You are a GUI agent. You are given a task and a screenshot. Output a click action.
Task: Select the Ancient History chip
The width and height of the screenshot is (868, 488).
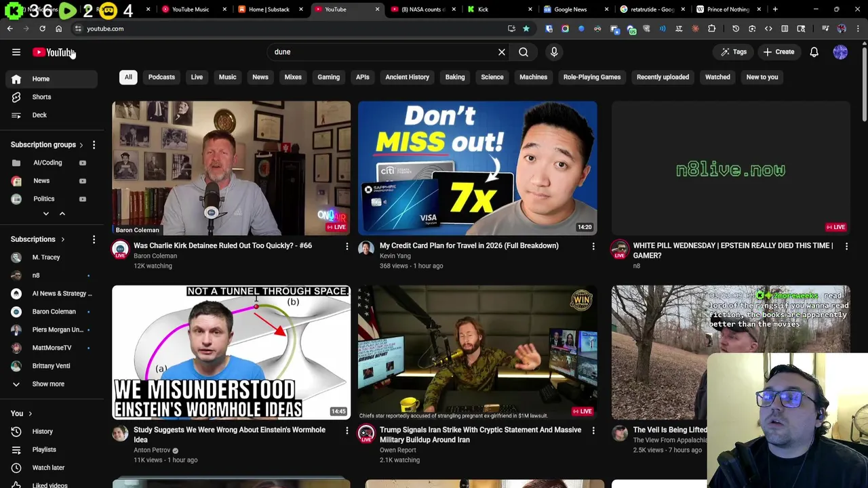pos(407,77)
